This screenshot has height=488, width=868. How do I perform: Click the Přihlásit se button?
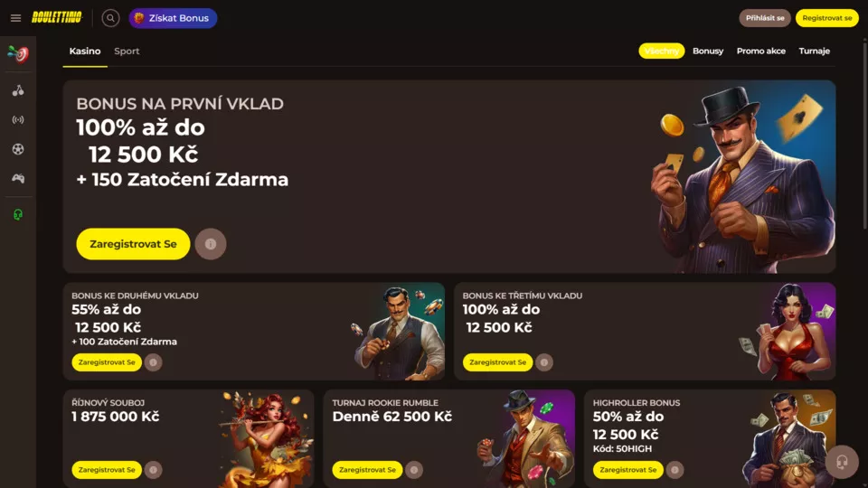tap(765, 18)
